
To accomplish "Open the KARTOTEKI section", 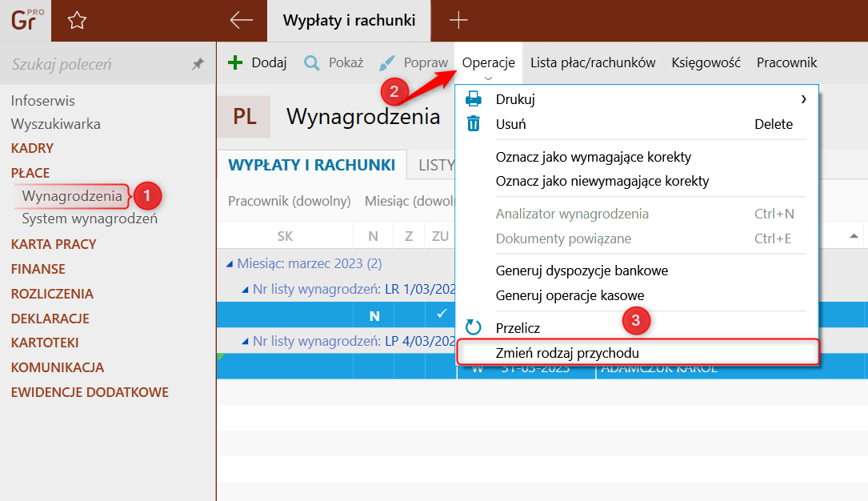I will pos(45,343).
